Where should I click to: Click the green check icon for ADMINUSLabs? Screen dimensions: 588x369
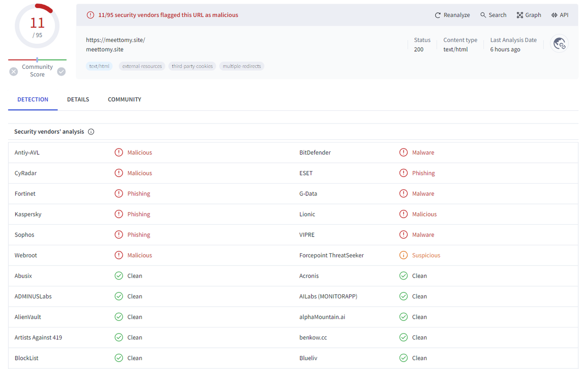[x=119, y=296]
